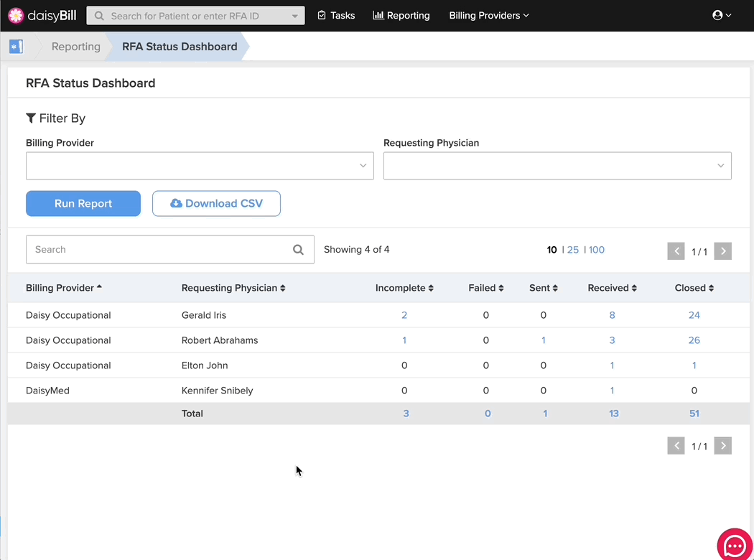Open Robert Abrahams sent RFAs count
This screenshot has width=754, height=560.
click(x=544, y=340)
